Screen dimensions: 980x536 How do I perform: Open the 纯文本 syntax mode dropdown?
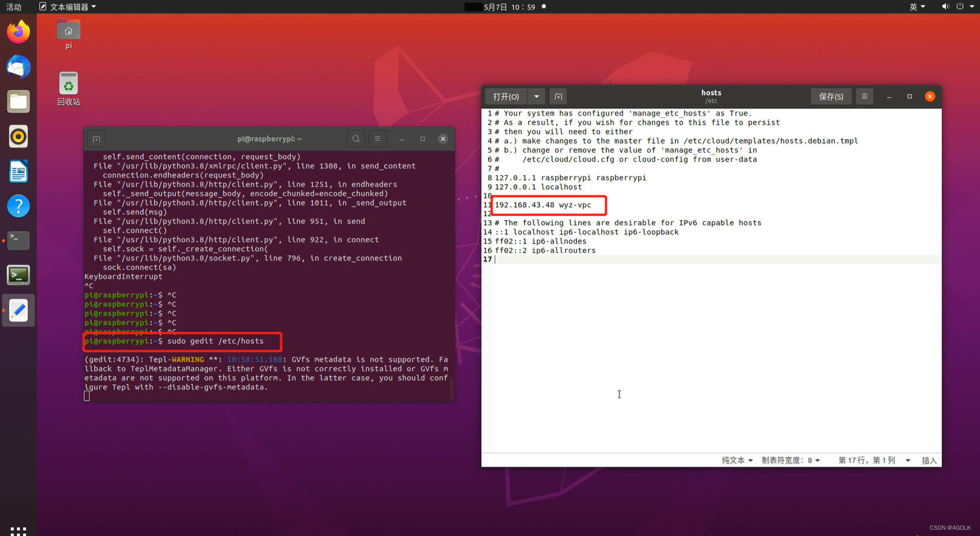(x=737, y=461)
